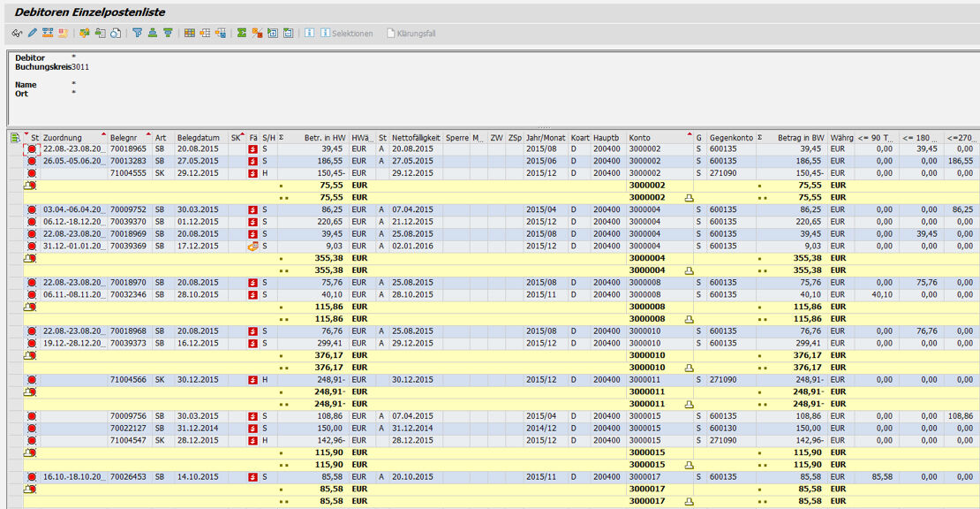
Task: Click the Belegnr column header
Action: point(124,138)
